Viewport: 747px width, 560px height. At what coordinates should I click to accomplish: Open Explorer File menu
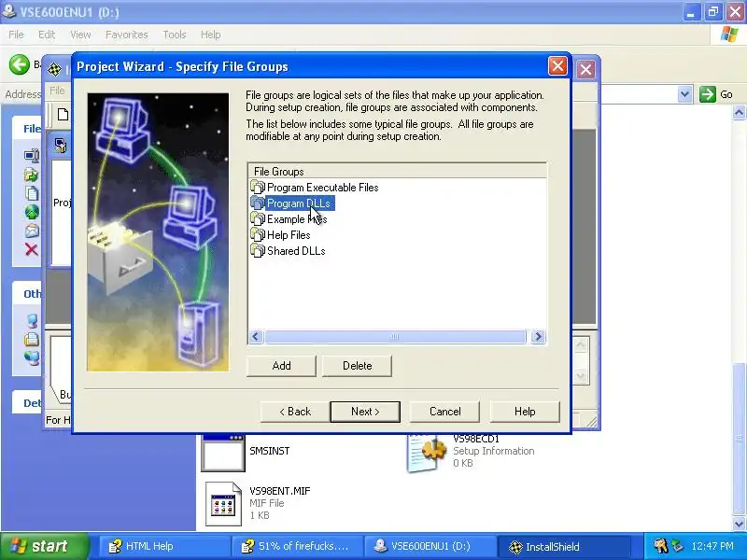point(16,35)
